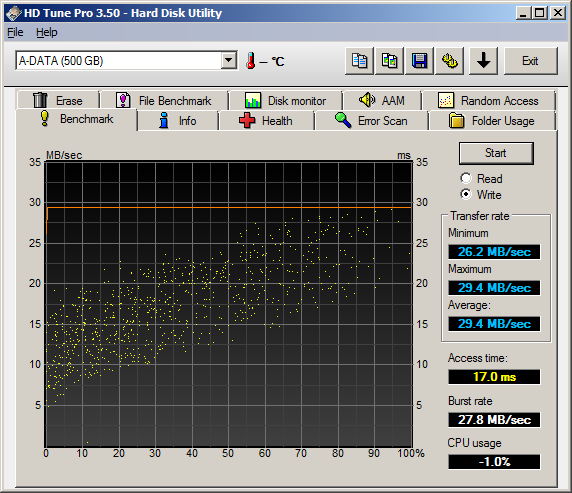Click the Exit button
The image size is (572, 493).
point(531,61)
